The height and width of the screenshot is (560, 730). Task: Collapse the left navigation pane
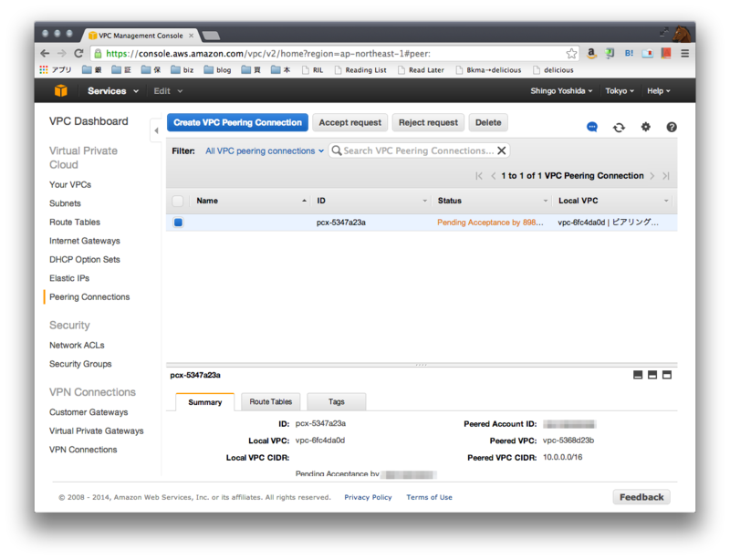pyautogui.click(x=156, y=130)
